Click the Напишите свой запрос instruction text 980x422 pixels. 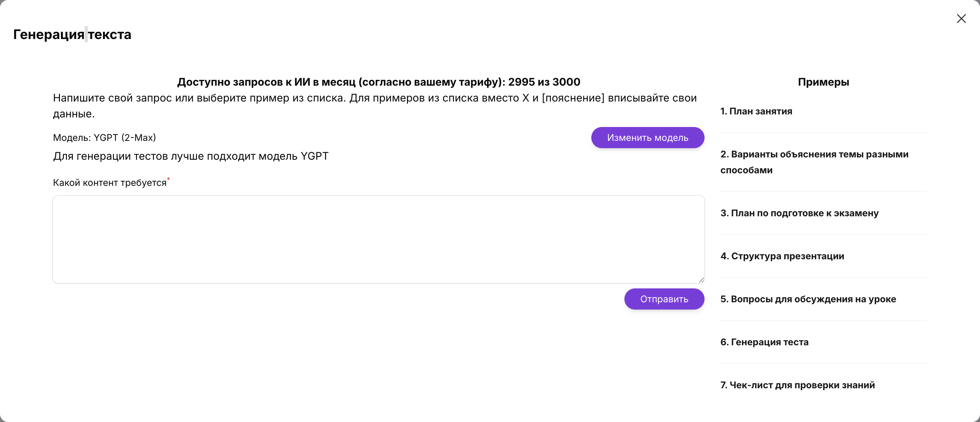(375, 98)
